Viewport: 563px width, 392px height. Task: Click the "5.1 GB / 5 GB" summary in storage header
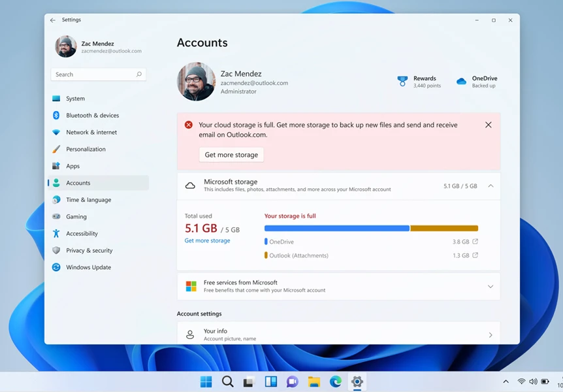(x=460, y=186)
